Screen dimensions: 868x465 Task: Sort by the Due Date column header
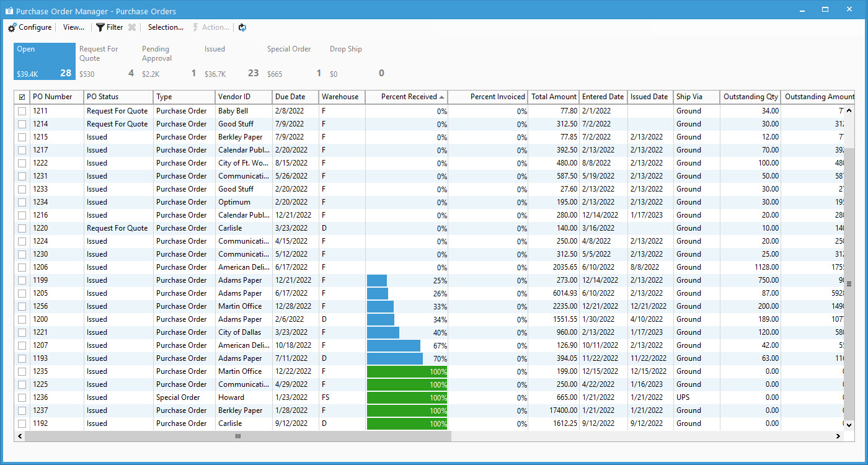[295, 97]
